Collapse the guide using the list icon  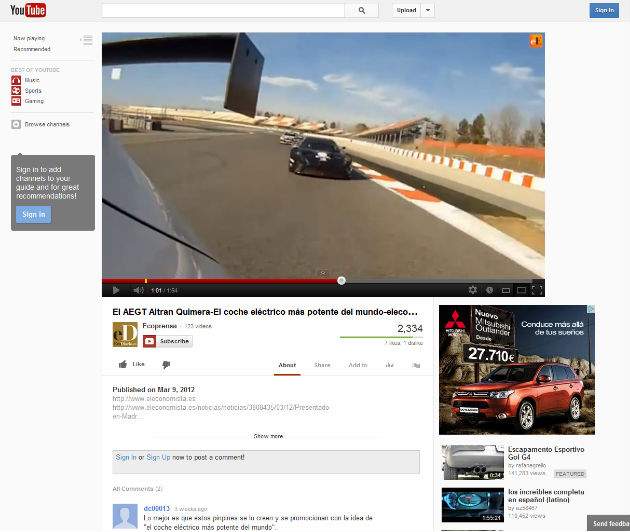(87, 40)
